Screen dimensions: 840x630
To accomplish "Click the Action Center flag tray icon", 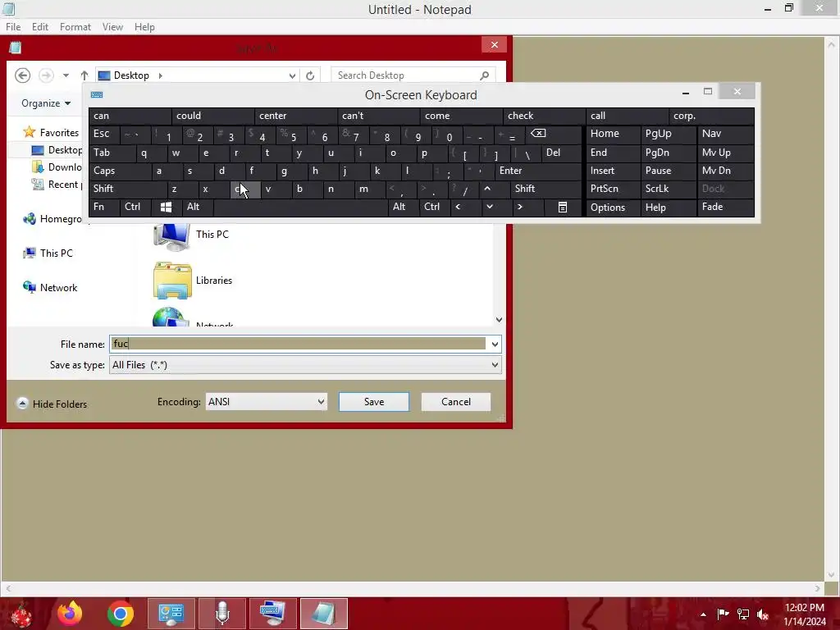I will tap(723, 614).
